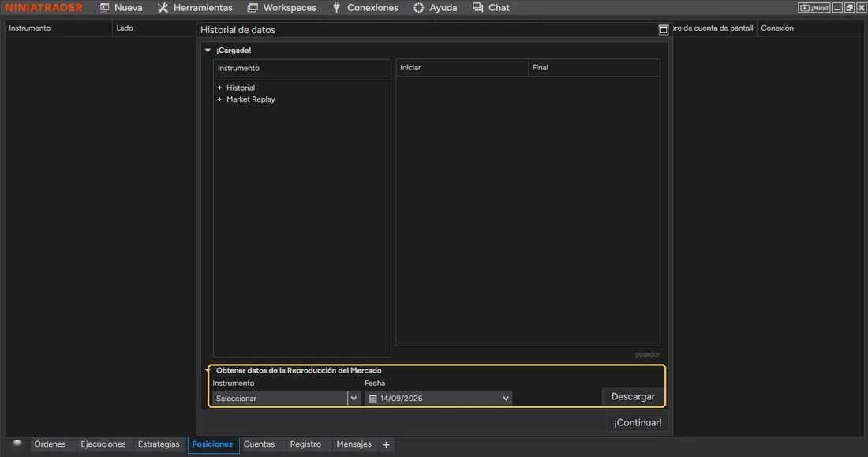Open the Workspaces menu
The image size is (868, 457).
pos(282,8)
